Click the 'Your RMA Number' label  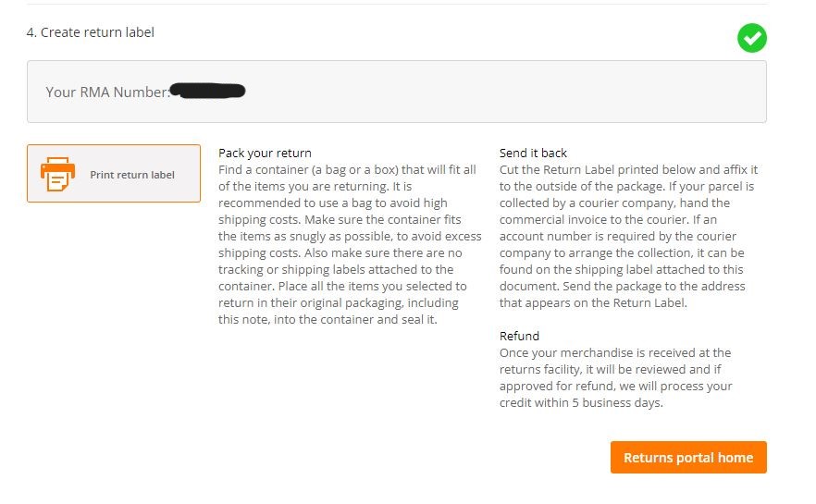[x=107, y=92]
